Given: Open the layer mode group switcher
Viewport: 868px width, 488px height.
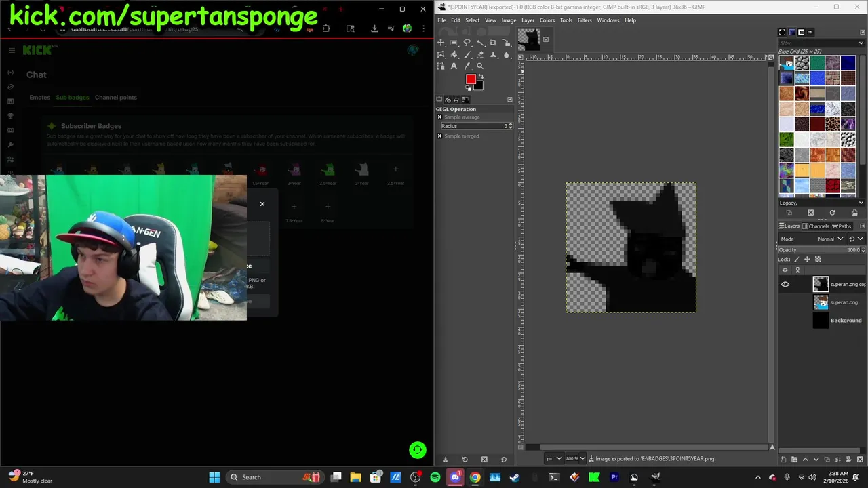Looking at the screenshot, I should click(x=856, y=239).
